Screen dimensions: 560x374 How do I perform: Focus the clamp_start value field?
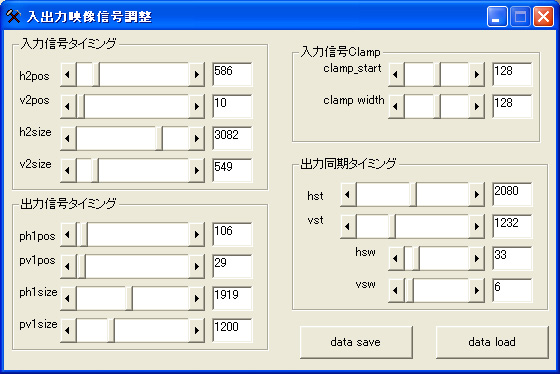[512, 74]
